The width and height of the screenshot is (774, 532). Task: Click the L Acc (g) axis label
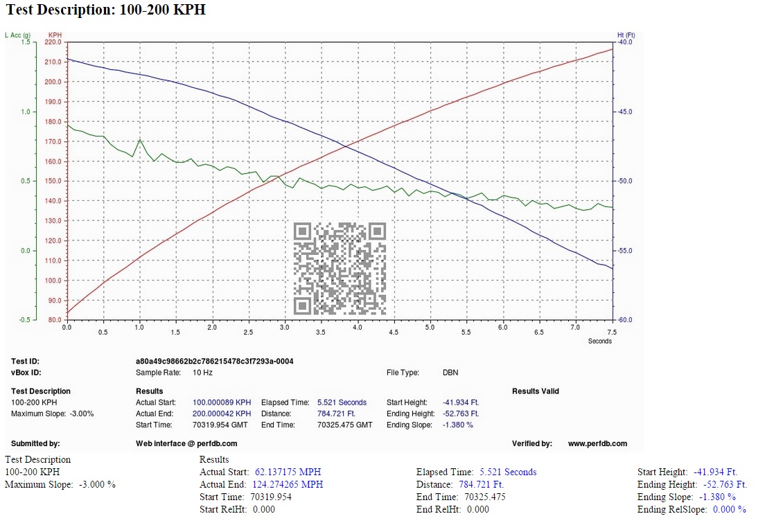pos(18,35)
